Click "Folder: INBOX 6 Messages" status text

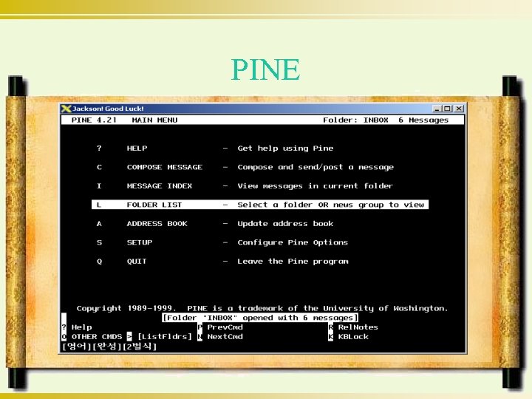386,120
